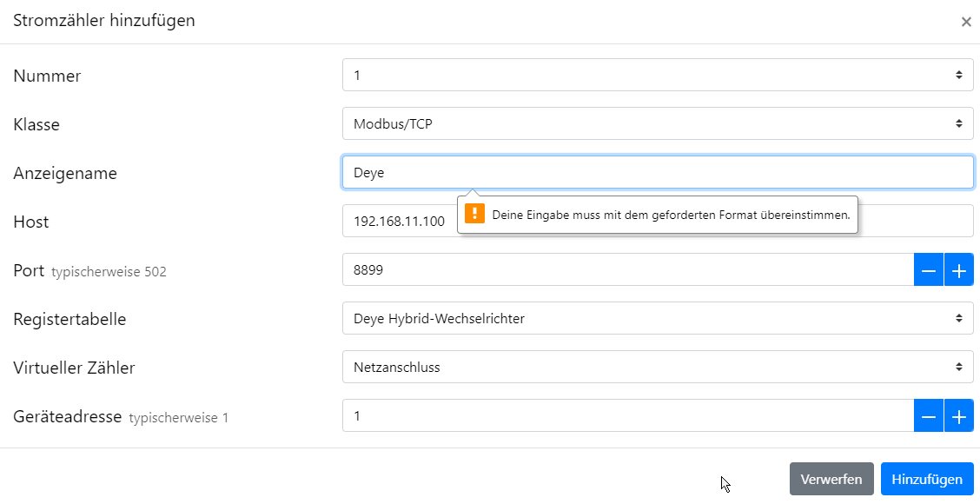Choose a Virtueller Zähler option
The height and width of the screenshot is (504, 980).
coord(658,367)
